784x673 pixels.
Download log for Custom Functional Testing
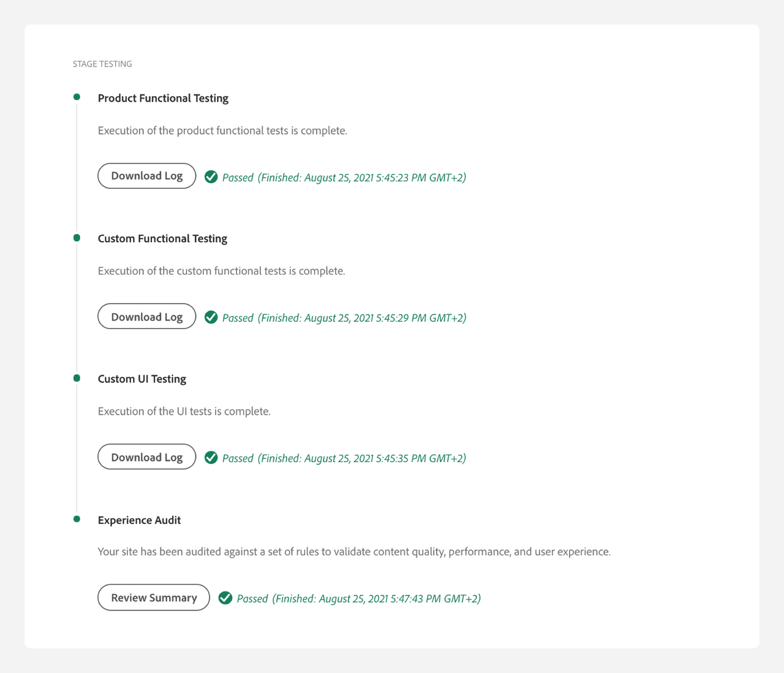(147, 316)
